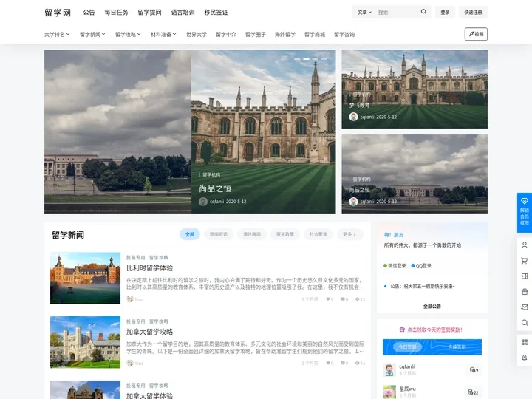Open the 公告 top menu item
The image size is (532, 399).
pos(89,13)
